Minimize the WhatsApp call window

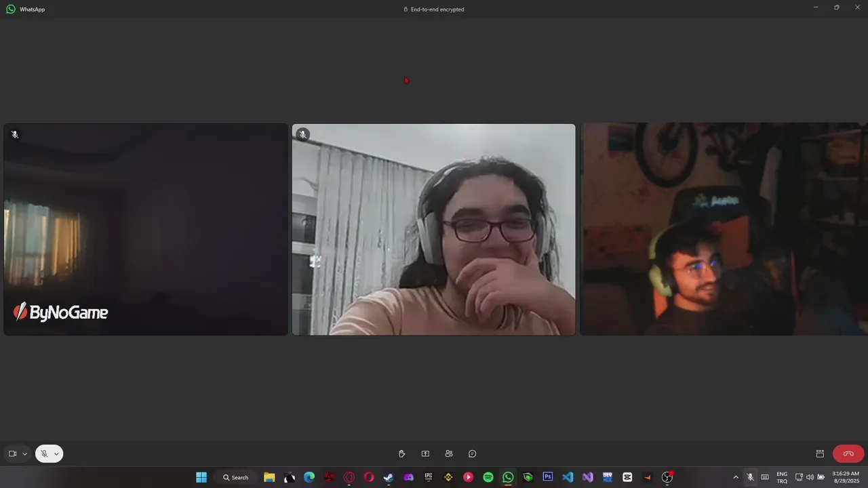pos(816,7)
